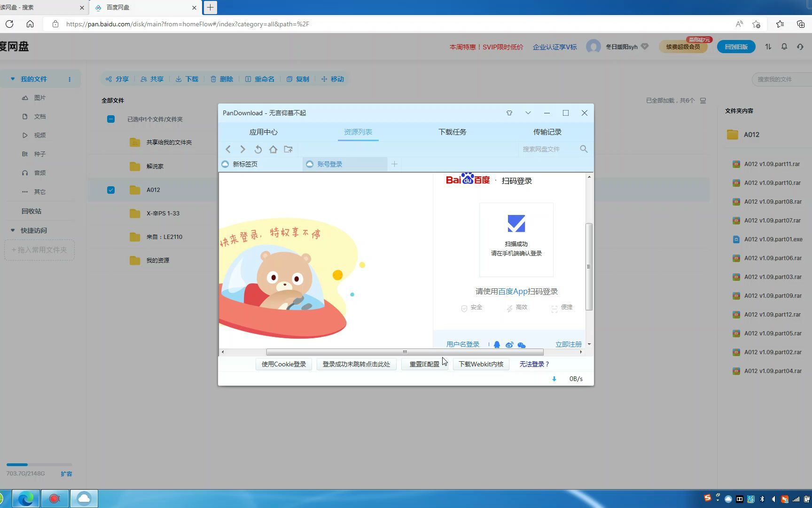Collapse the 我的文件 sidebar section

(13, 79)
